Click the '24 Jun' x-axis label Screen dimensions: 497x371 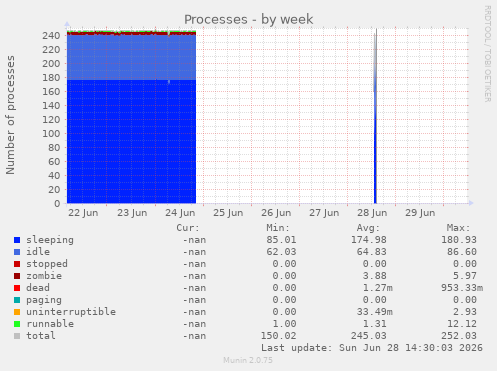(180, 213)
